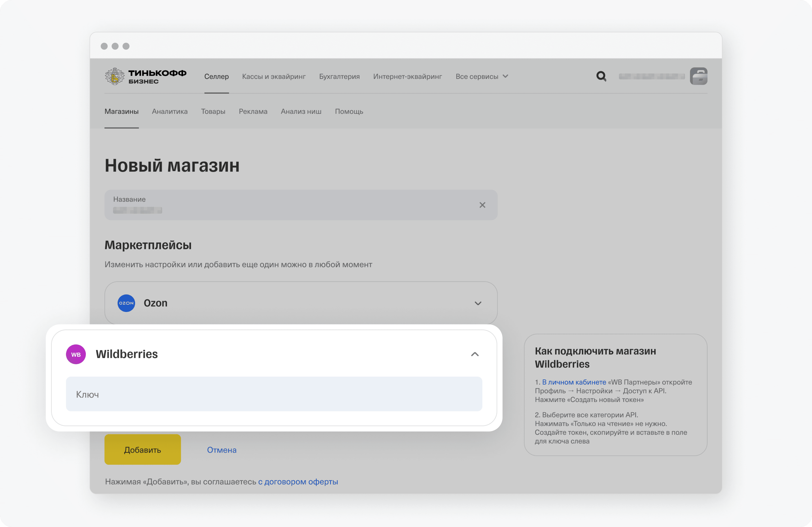Image resolution: width=812 pixels, height=527 pixels.
Task: Click the Ozon section title
Action: click(x=155, y=303)
